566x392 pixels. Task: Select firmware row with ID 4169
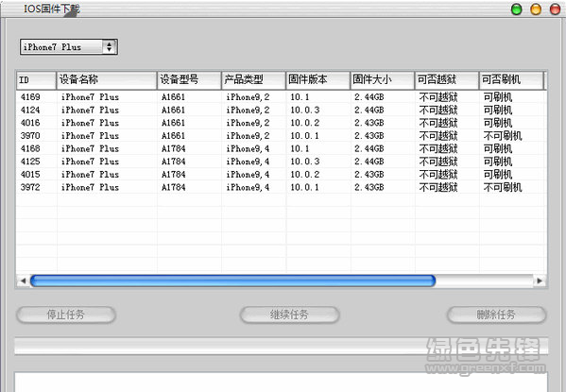(x=282, y=97)
